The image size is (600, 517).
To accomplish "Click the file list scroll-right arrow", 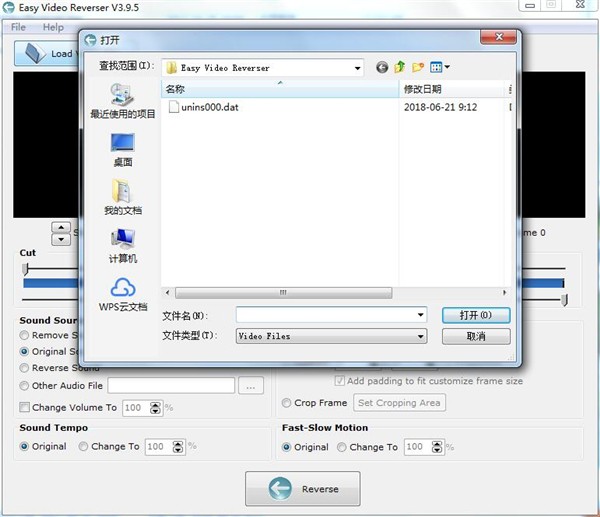I will pos(505,293).
